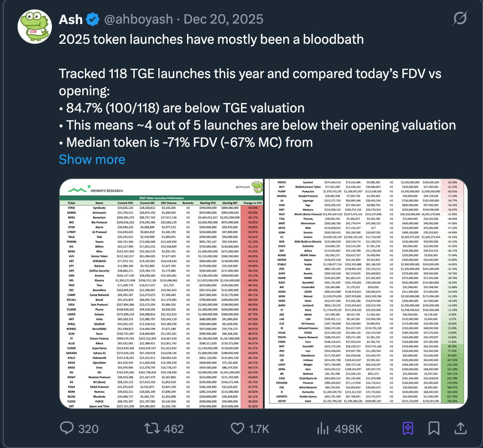Open the Ash display name link
This screenshot has width=483, height=448.
[x=70, y=19]
